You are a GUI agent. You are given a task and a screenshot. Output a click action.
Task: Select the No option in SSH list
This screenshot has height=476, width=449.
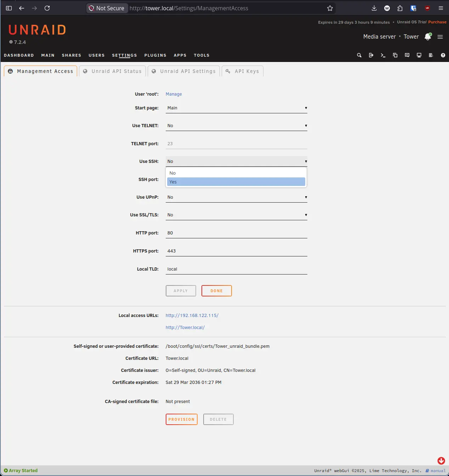tap(236, 173)
